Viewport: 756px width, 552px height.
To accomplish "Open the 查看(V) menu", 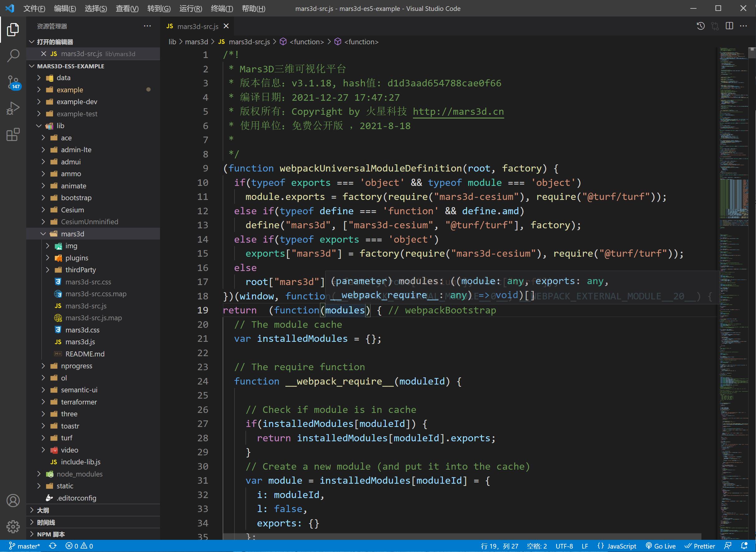I will point(127,8).
